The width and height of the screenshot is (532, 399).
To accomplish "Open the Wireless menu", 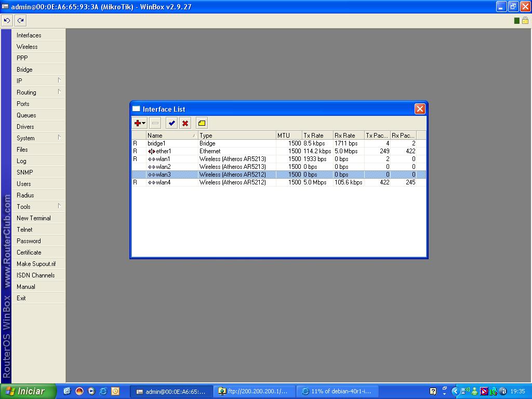I will click(38, 47).
